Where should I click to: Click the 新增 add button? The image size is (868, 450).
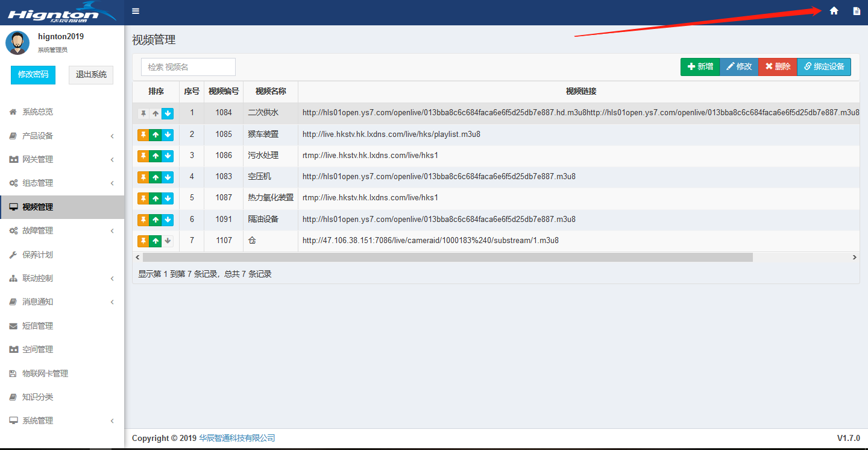pos(700,66)
